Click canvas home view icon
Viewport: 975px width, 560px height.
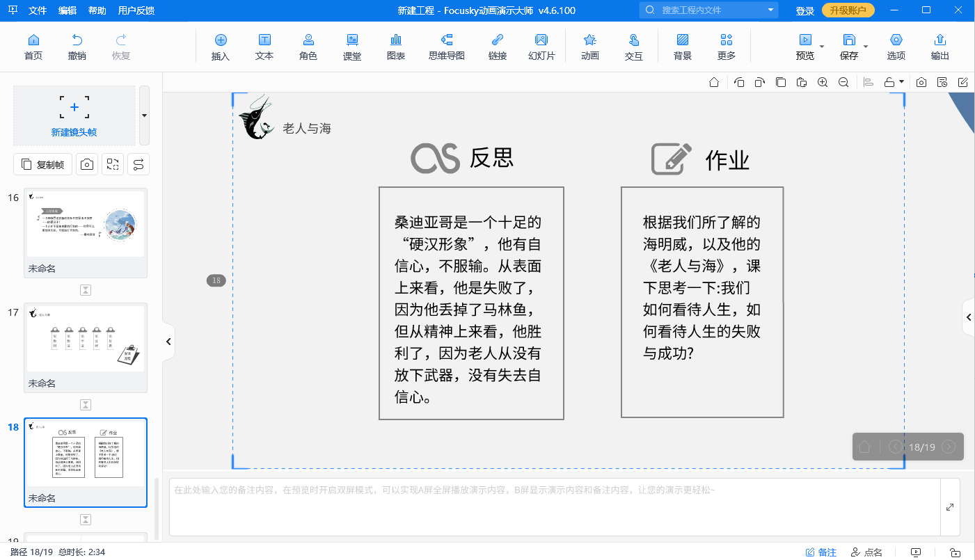pyautogui.click(x=714, y=82)
